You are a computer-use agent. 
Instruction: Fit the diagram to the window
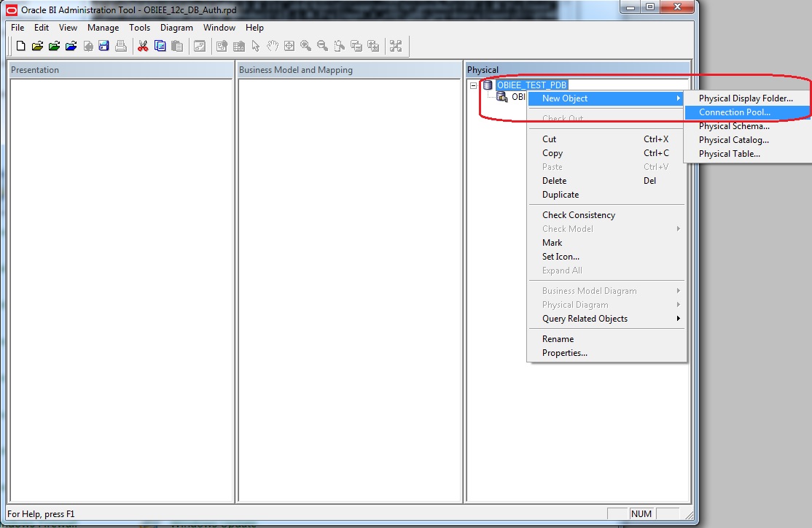(289, 45)
